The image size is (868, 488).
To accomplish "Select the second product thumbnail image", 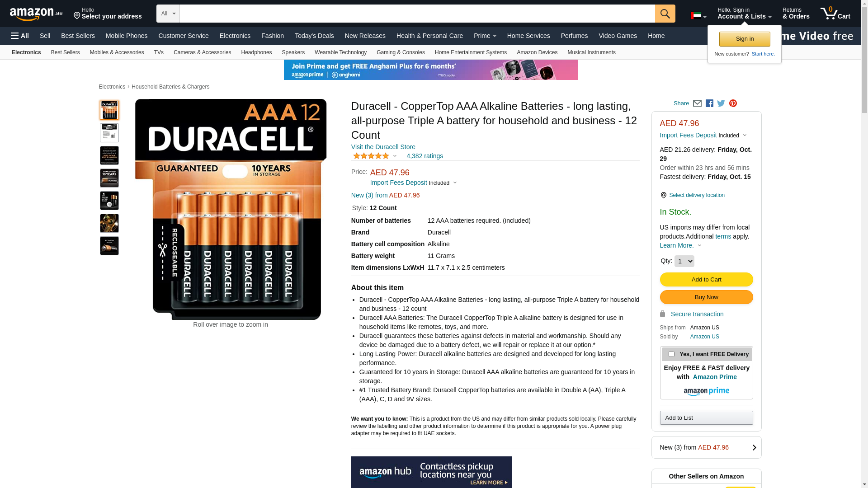I will click(x=109, y=133).
